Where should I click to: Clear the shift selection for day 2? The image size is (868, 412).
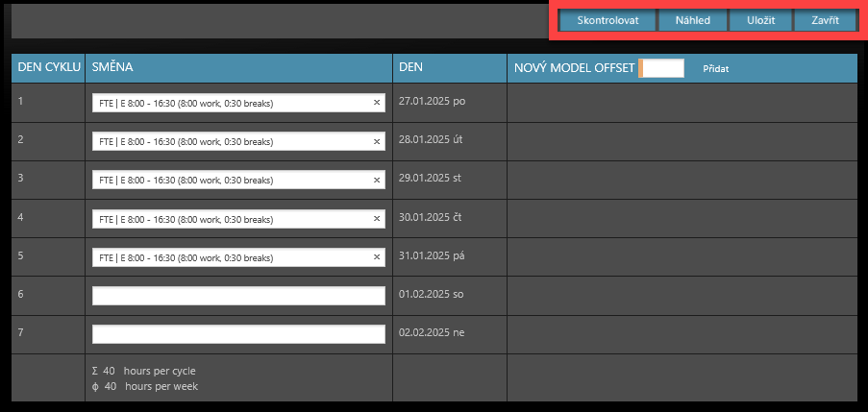(377, 142)
